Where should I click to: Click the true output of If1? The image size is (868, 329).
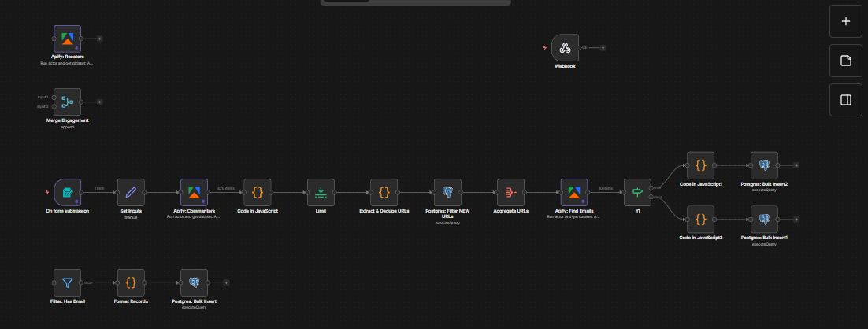[651, 188]
